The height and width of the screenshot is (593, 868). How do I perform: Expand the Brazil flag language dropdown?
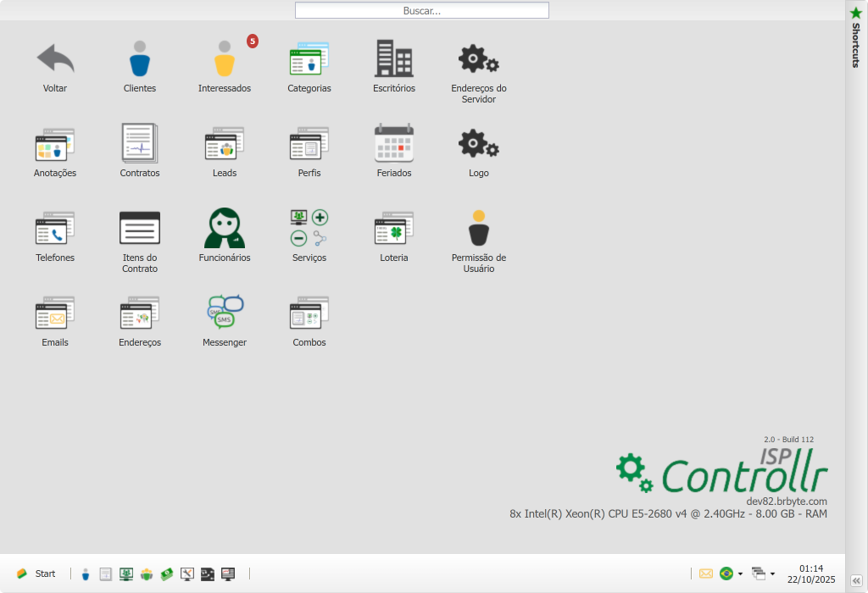(740, 574)
